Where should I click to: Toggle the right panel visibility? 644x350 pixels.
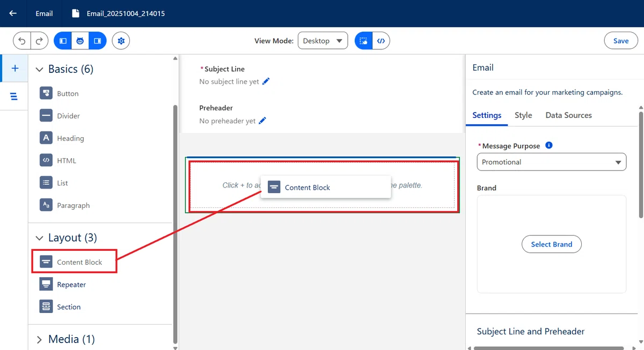tap(98, 41)
